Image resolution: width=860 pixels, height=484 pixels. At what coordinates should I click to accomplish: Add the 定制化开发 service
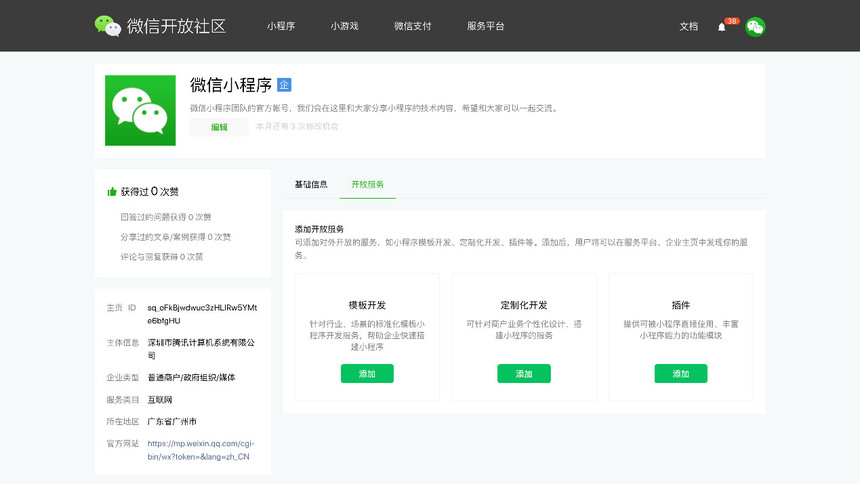(524, 374)
